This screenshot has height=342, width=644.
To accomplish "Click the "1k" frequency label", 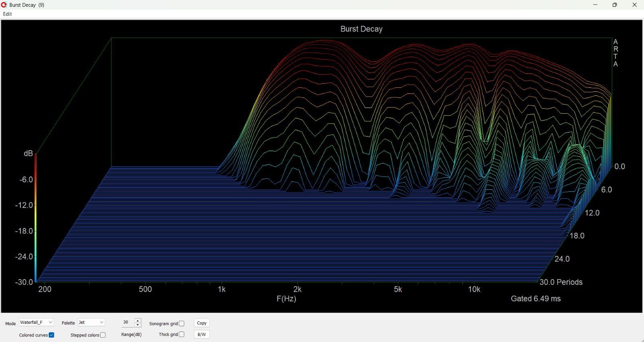I will (x=221, y=289).
